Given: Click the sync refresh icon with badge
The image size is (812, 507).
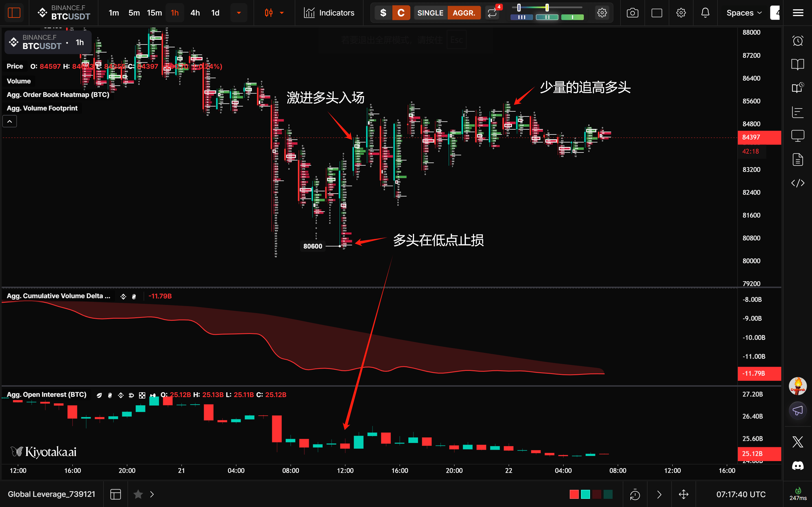Looking at the screenshot, I should coord(492,13).
